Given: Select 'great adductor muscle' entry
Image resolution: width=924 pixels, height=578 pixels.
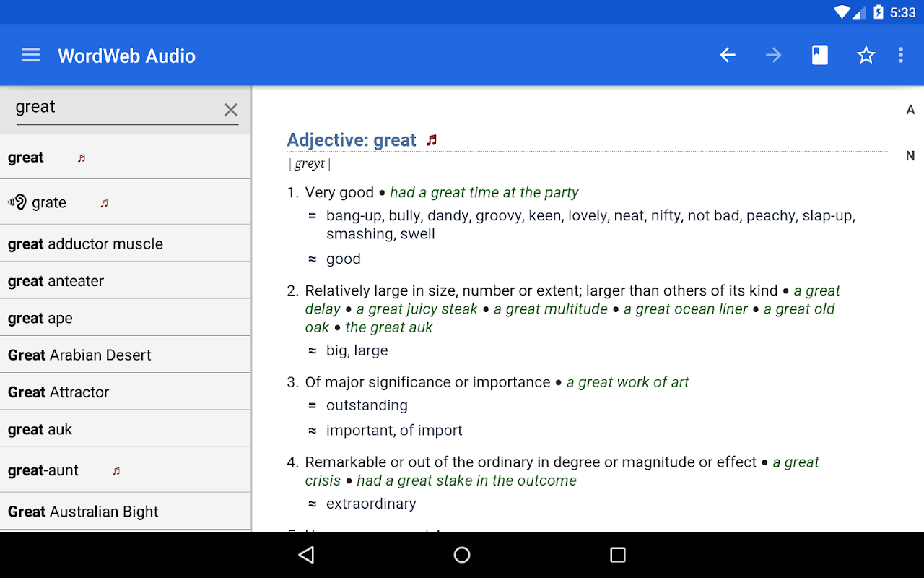Looking at the screenshot, I should (x=126, y=243).
